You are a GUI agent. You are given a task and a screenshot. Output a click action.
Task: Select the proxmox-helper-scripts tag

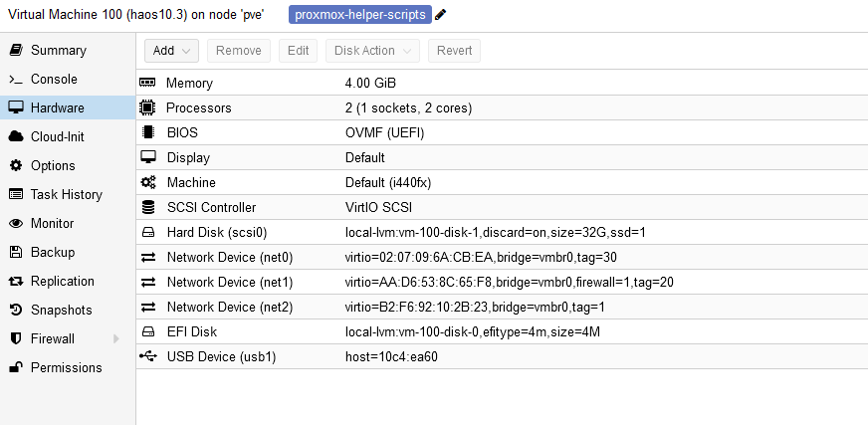[360, 15]
